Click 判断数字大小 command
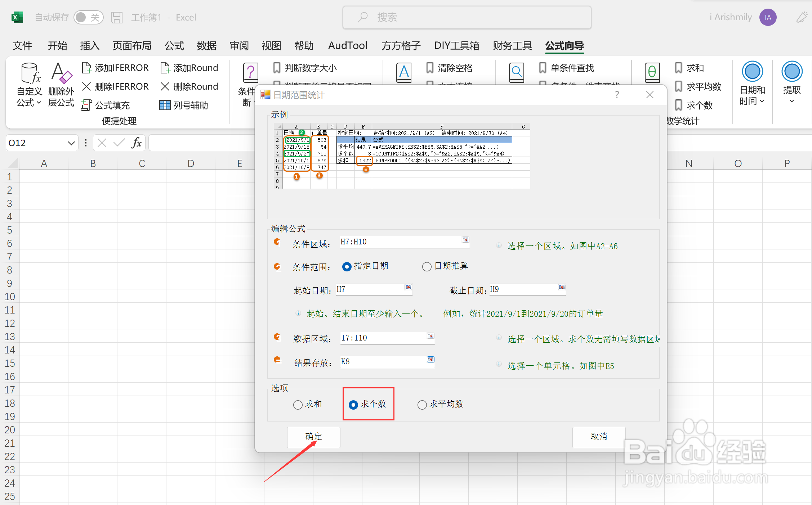Viewport: 812px width, 505px height. point(305,68)
